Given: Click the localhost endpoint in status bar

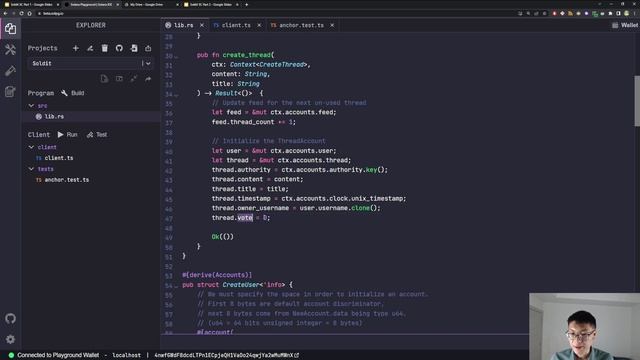Looking at the screenshot, I should click(x=127, y=355).
